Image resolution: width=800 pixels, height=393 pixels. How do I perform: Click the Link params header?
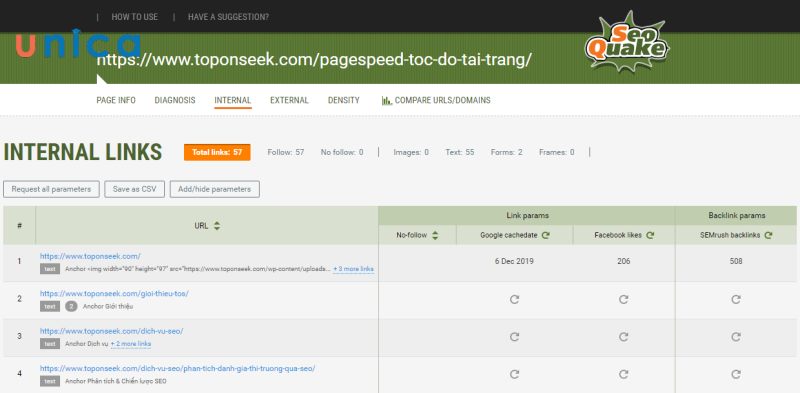click(527, 215)
